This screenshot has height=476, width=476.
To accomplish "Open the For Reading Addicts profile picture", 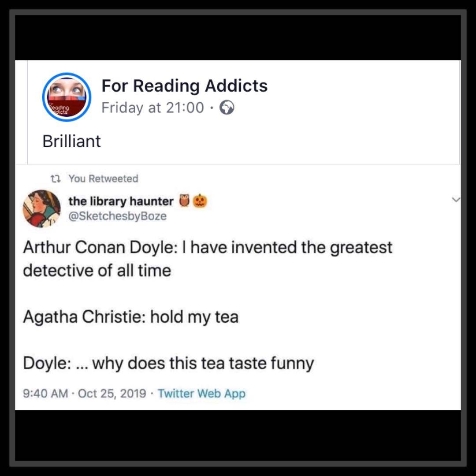I will (x=67, y=97).
